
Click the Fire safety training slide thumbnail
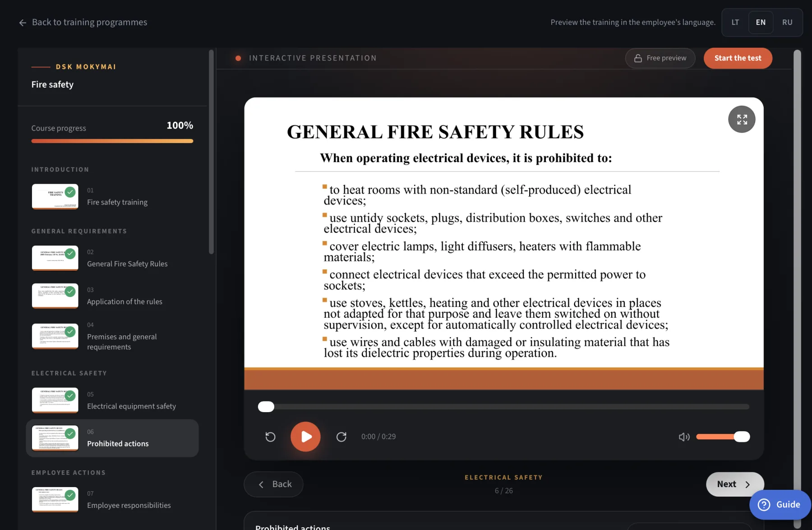click(x=55, y=196)
